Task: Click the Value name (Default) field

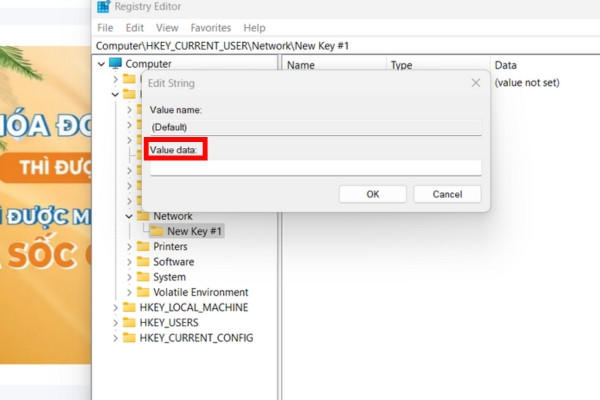Action: click(x=316, y=127)
